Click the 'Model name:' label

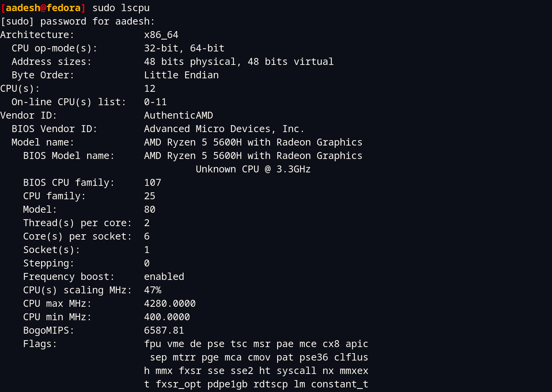click(43, 142)
